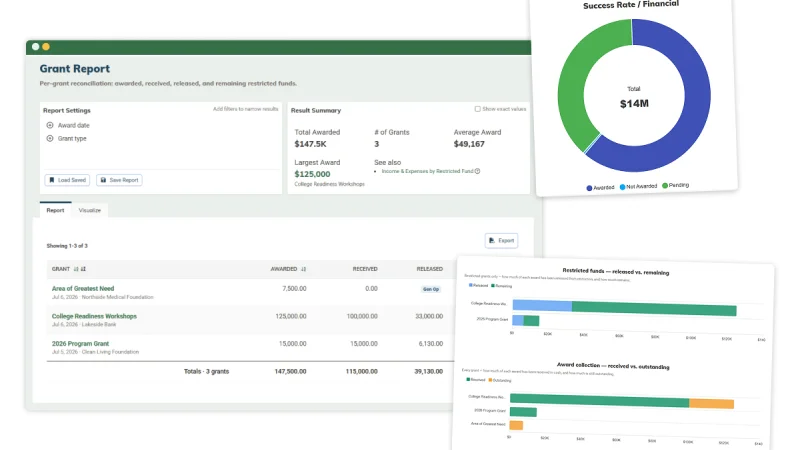Click the Totals · 3 grants label
The height and width of the screenshot is (450, 800).
click(x=206, y=371)
